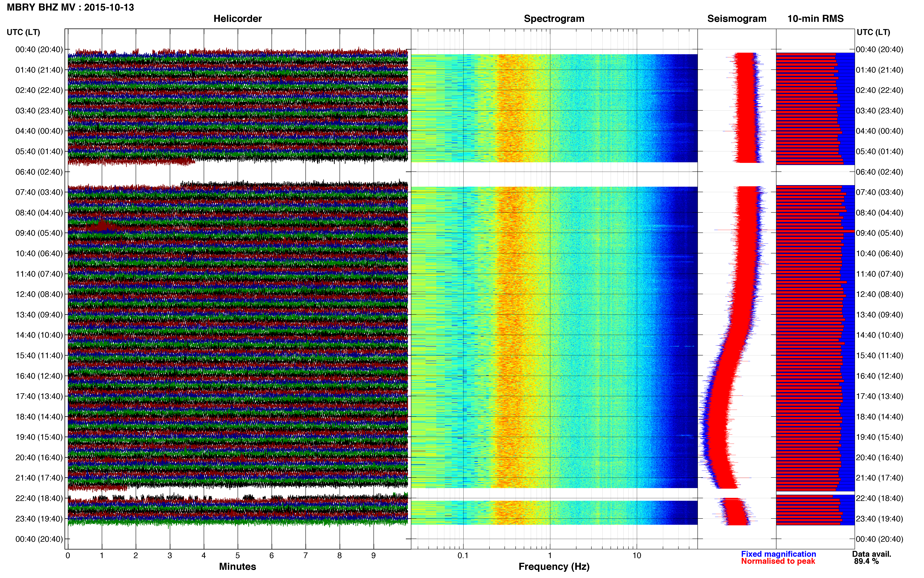Select left-axis time label "18:40 (14:40)"
Viewport: 924px width, 578px height.
[x=39, y=417]
